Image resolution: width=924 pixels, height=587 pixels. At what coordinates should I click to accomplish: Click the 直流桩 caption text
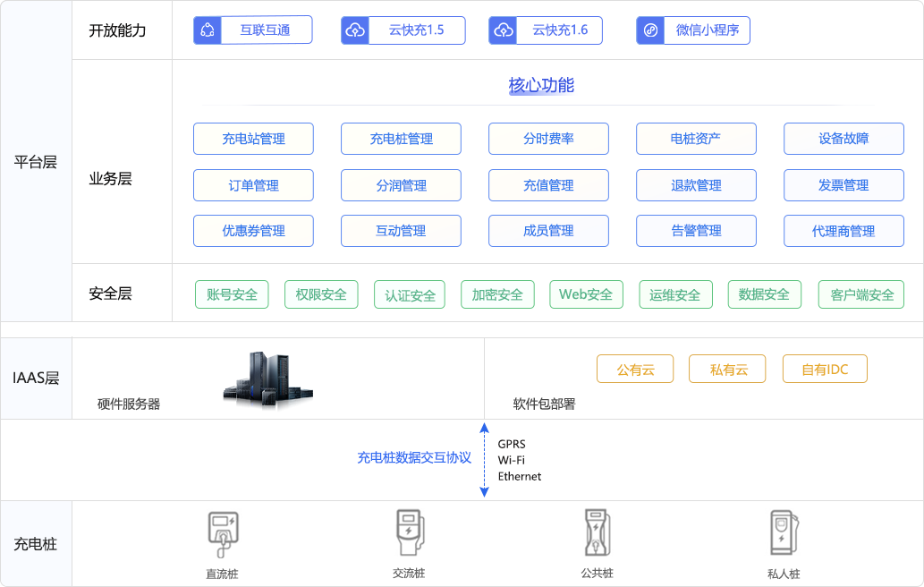[222, 574]
